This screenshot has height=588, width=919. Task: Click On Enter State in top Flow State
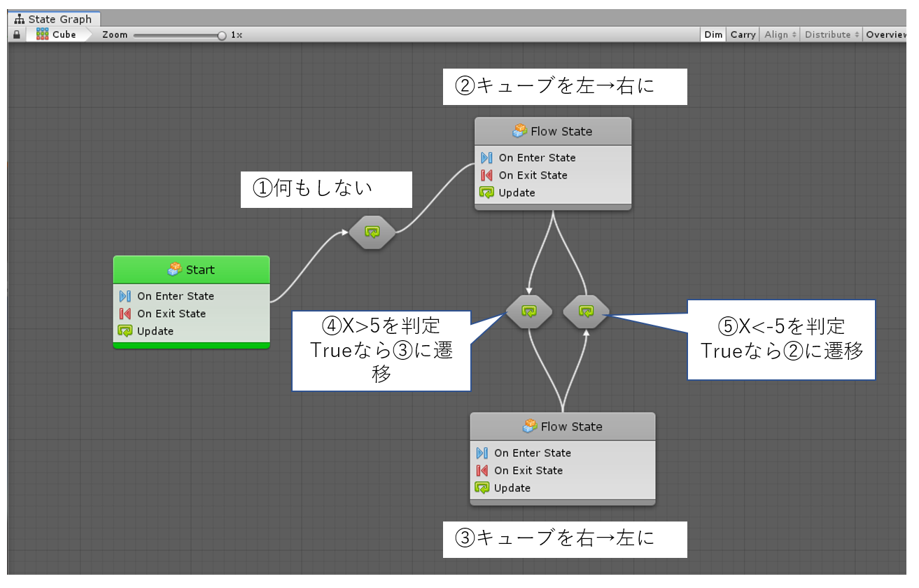[x=536, y=157]
